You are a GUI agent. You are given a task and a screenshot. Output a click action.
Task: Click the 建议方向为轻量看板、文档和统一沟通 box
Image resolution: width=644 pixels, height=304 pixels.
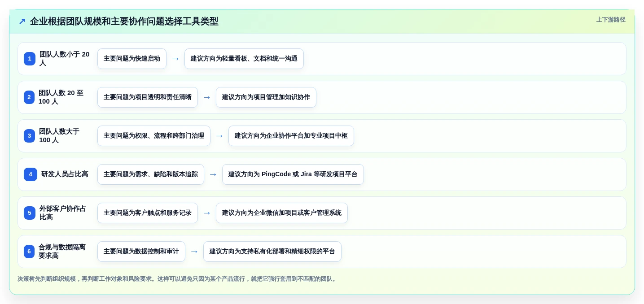coord(244,59)
